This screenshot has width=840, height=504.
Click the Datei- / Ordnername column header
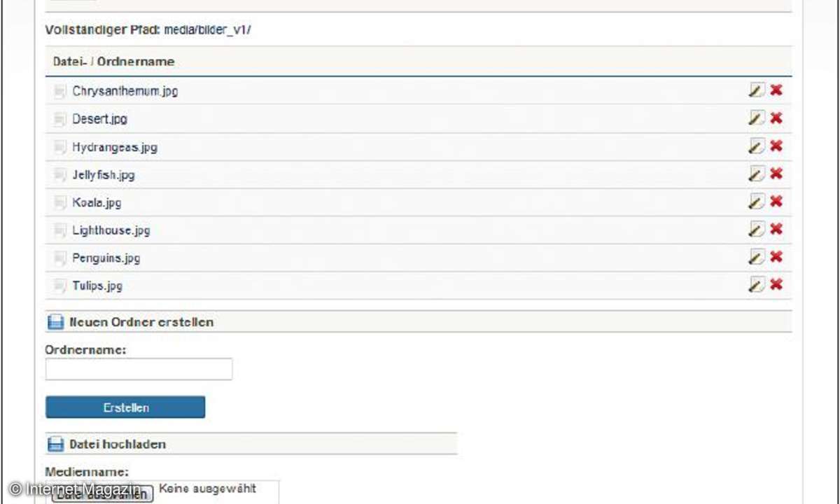pos(113,62)
